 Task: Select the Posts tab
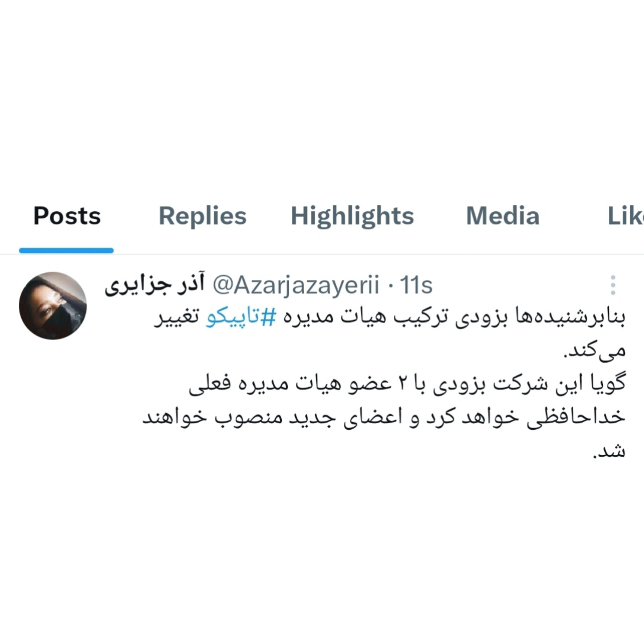pyautogui.click(x=67, y=216)
